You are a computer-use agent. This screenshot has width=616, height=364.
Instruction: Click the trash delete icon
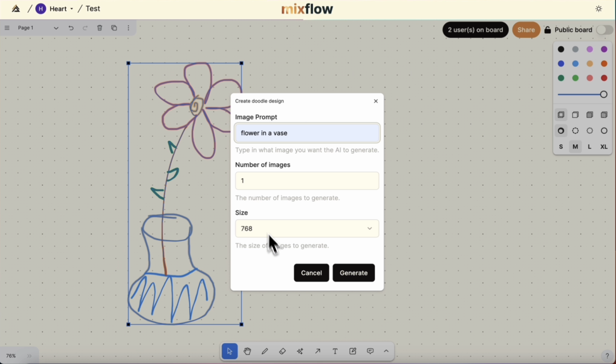tap(100, 28)
